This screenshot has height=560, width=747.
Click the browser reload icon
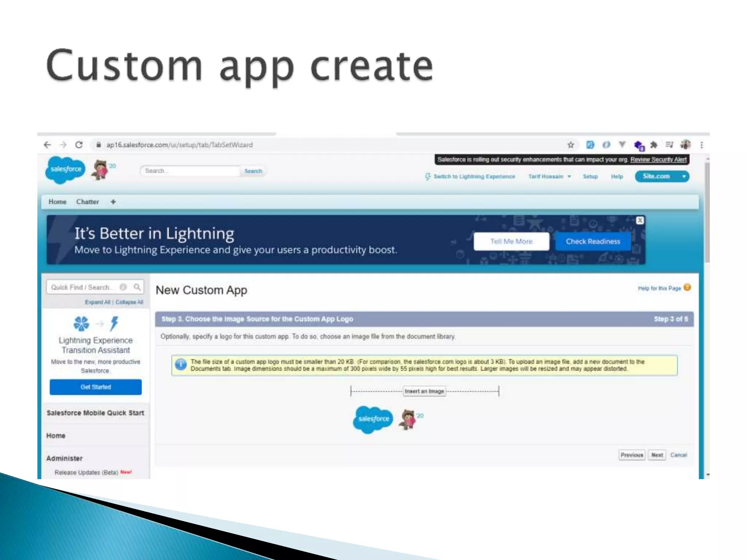[79, 145]
